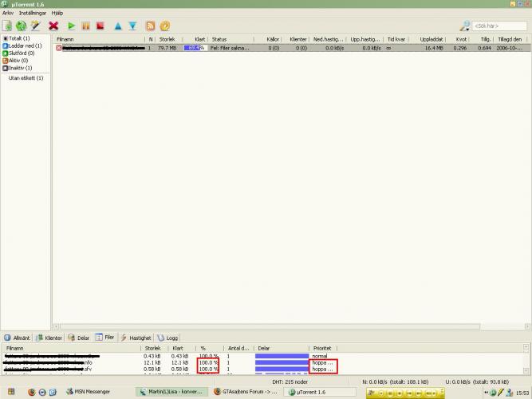Switch to the Hastighet tab
Image resolution: width=532 pixels, height=399 pixels.
(137, 338)
